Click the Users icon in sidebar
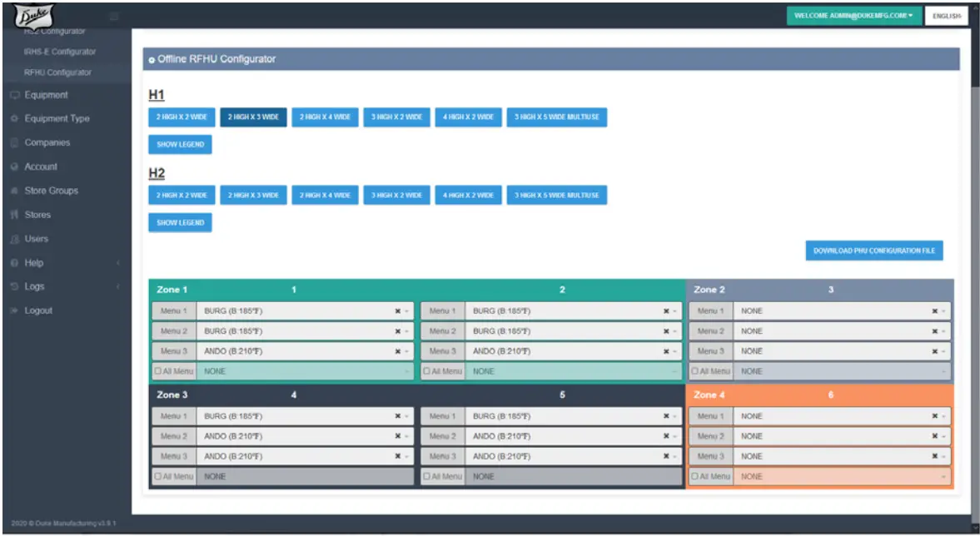Image resolution: width=980 pixels, height=536 pixels. coord(15,239)
